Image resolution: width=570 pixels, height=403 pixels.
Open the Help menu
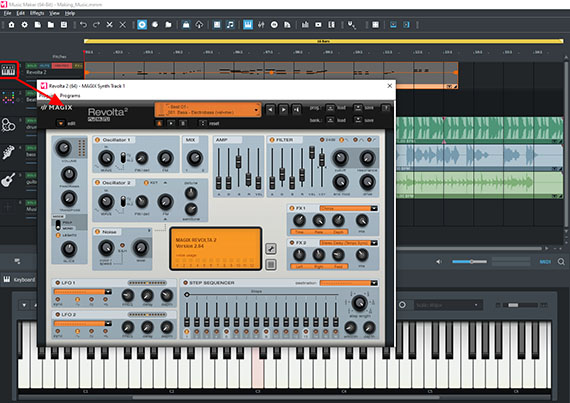pos(70,13)
